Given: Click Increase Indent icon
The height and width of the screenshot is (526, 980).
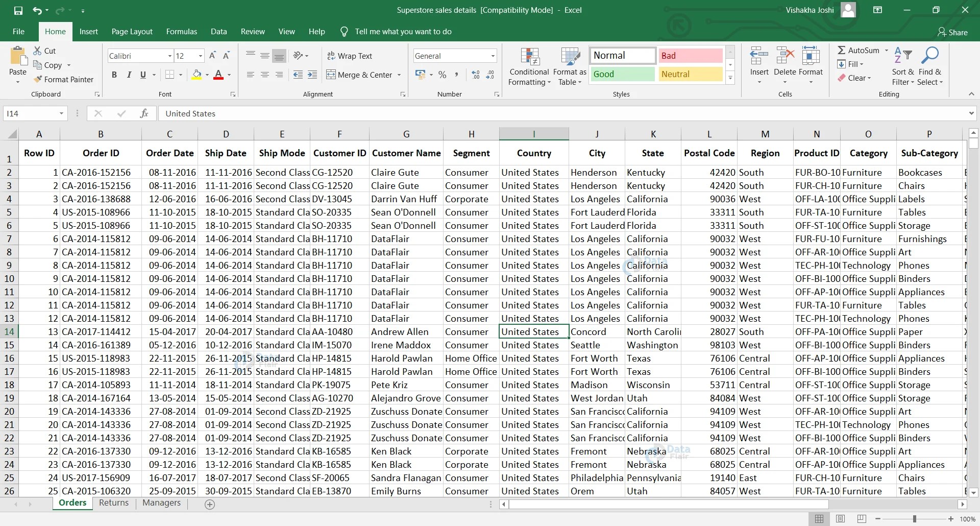Looking at the screenshot, I should tap(312, 75).
